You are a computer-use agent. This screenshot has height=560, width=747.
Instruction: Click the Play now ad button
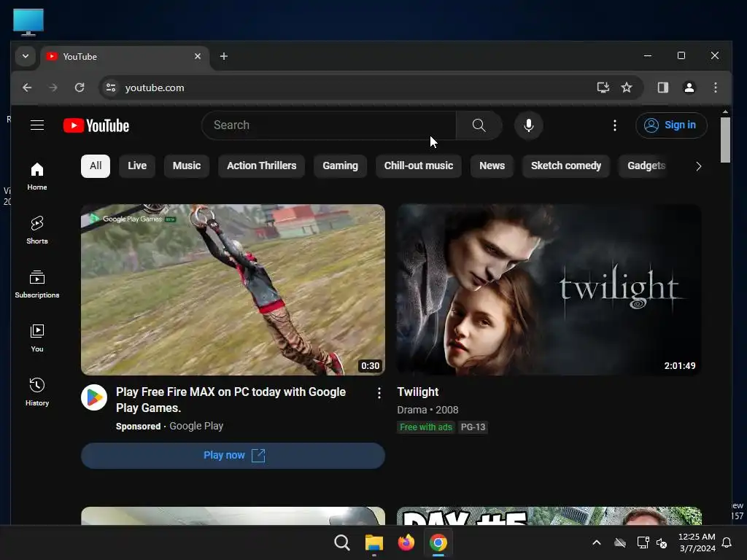[x=233, y=456]
